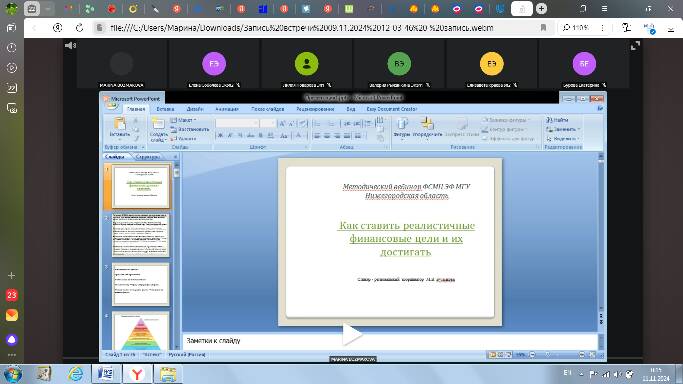683x384 pixels.
Task: Open the browser downloads arrow
Action: click(x=671, y=28)
